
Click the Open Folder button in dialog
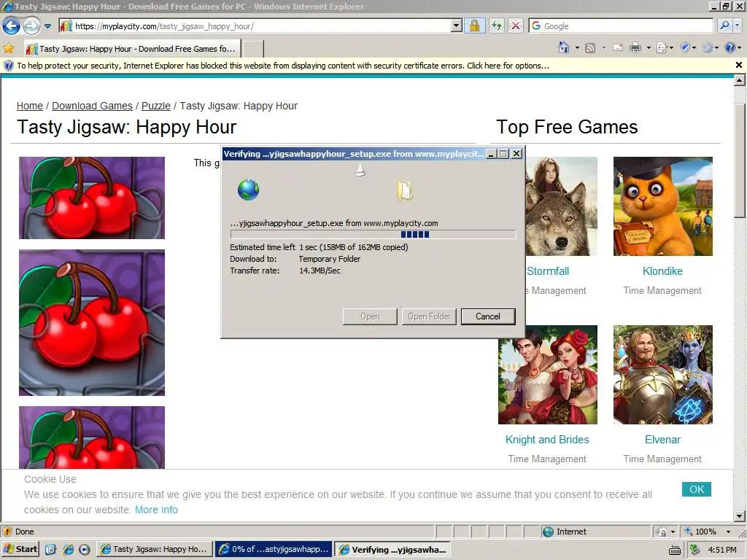pyautogui.click(x=429, y=316)
